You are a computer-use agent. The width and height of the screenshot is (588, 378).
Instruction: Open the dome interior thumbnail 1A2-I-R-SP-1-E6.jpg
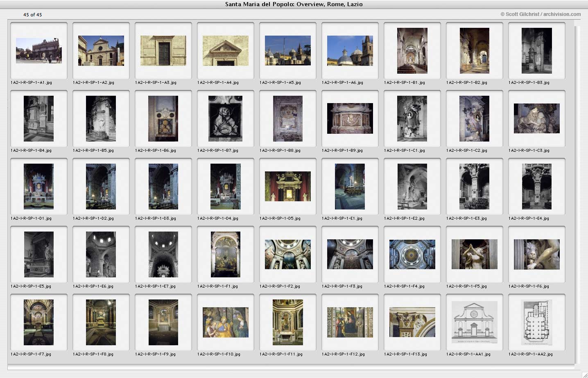tap(101, 254)
